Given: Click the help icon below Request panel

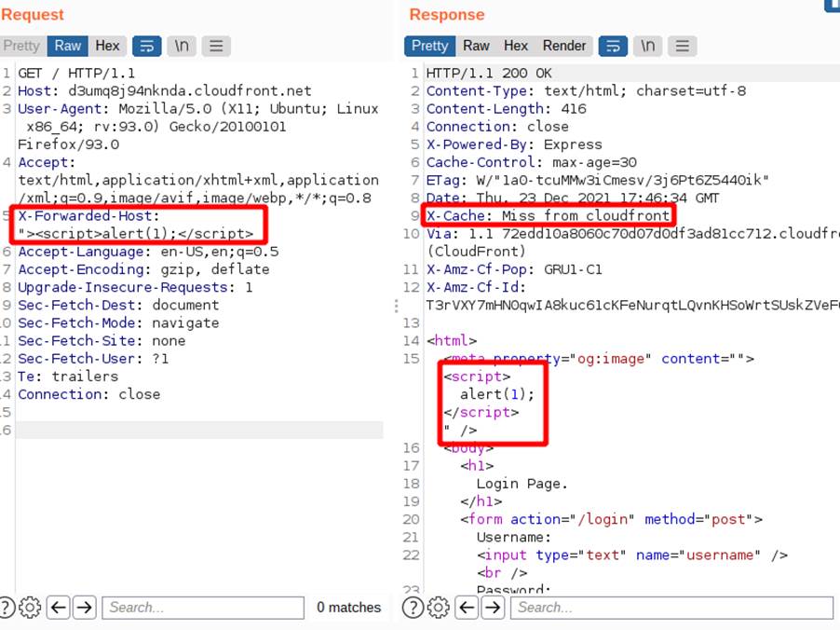Looking at the screenshot, I should pyautogui.click(x=8, y=608).
